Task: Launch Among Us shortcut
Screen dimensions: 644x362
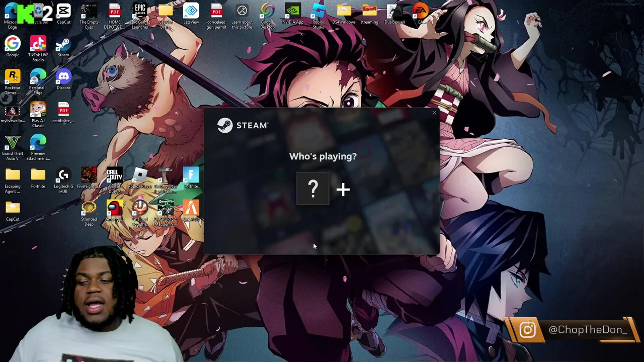Action: pyautogui.click(x=115, y=211)
